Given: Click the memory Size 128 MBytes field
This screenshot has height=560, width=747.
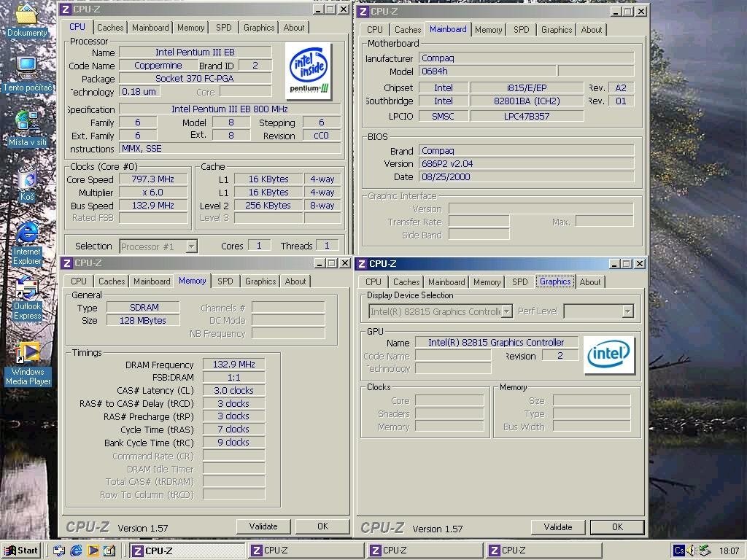Looking at the screenshot, I should point(143,321).
